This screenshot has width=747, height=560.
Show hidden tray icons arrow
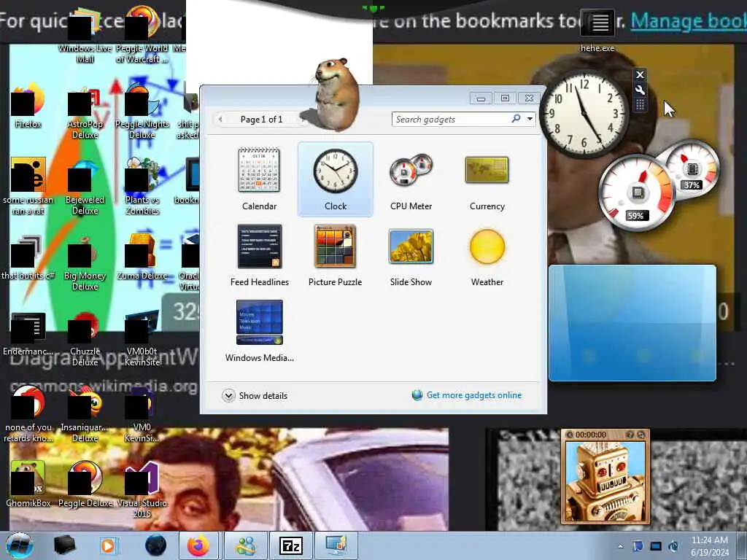[x=620, y=546]
